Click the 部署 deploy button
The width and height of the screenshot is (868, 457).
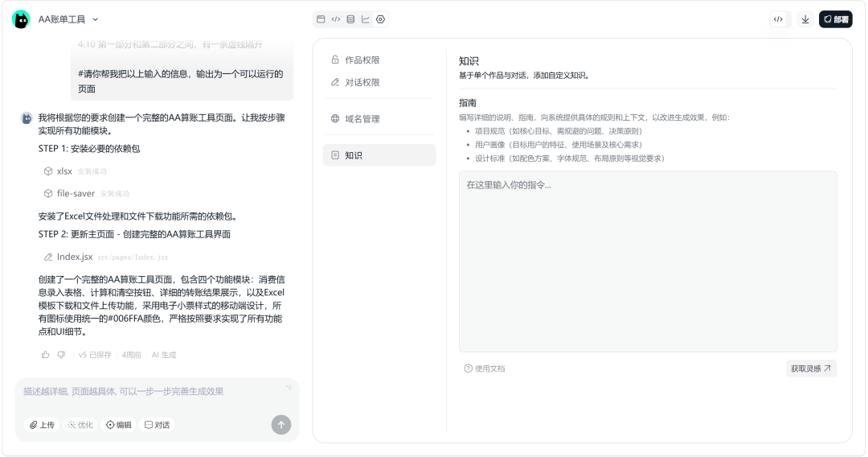point(835,19)
